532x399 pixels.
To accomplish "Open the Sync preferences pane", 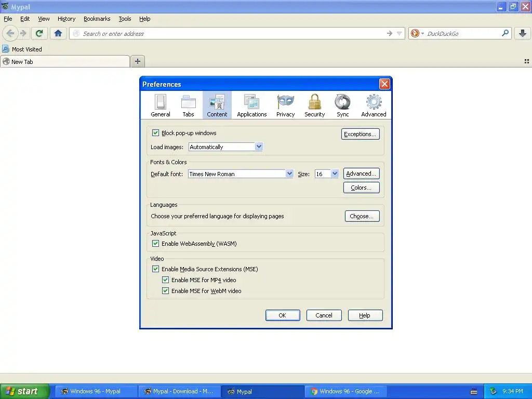I will [343, 105].
